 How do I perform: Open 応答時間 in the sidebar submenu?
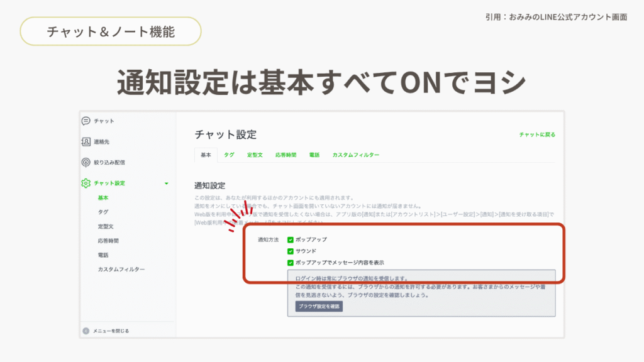108,241
